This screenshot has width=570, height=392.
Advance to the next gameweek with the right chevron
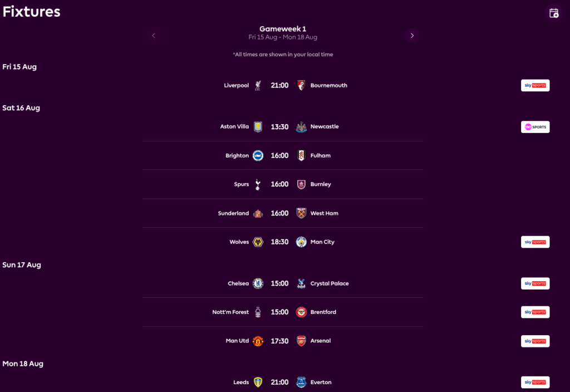412,35
